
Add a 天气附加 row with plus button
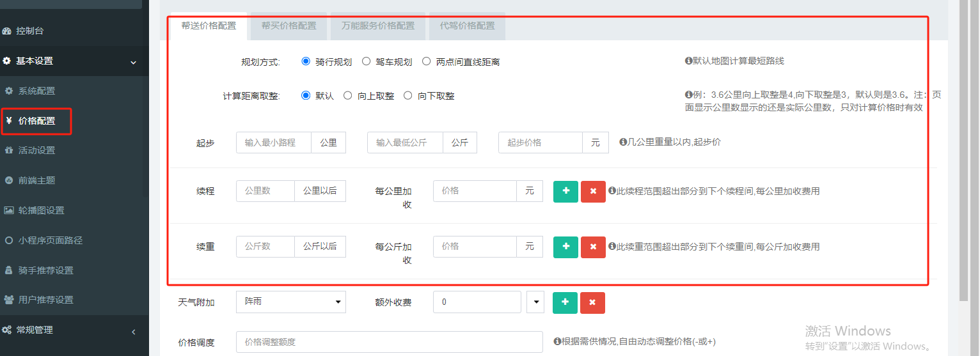point(565,302)
